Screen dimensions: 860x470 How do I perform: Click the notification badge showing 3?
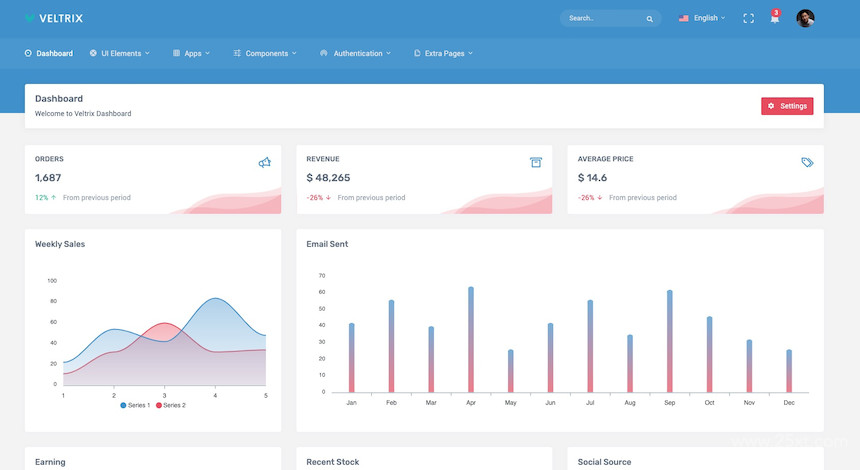click(x=776, y=13)
